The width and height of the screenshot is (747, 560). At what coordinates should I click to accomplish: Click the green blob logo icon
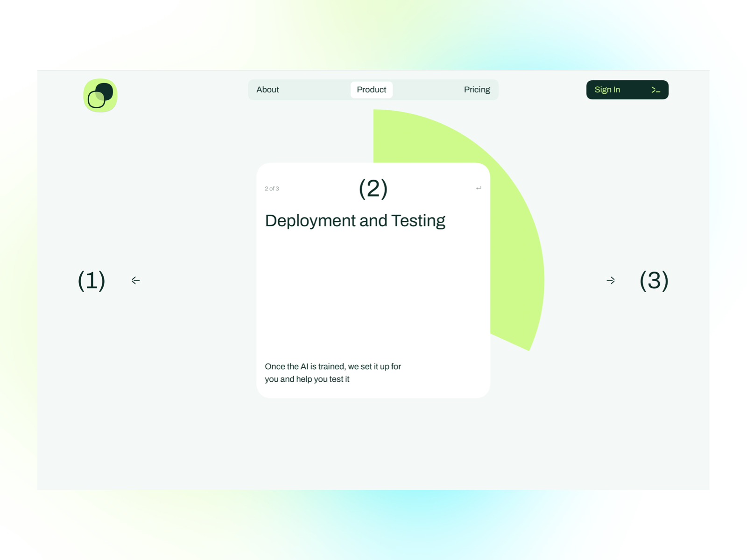pos(100,96)
